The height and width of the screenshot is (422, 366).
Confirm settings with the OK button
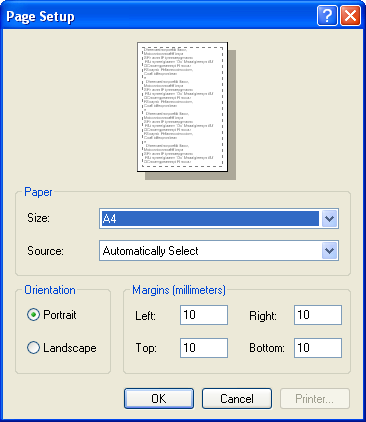pyautogui.click(x=159, y=398)
